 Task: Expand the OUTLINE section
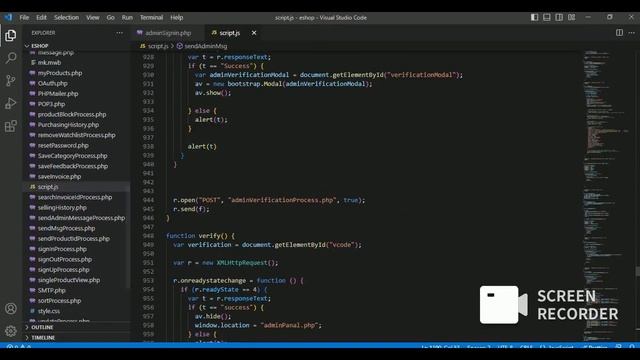pos(42,327)
